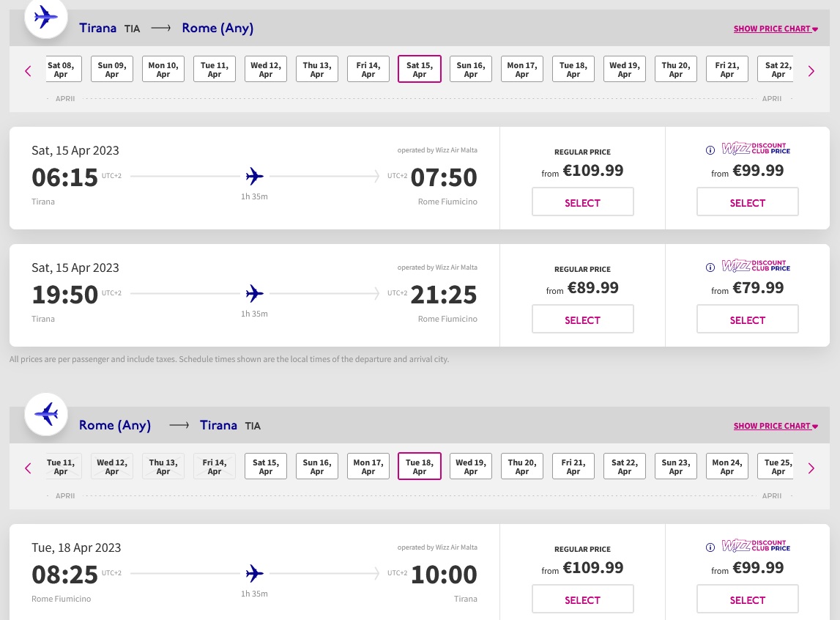
Task: Select Wizz Discount Club price €99.99 for 08:25 return flight
Action: pos(747,599)
